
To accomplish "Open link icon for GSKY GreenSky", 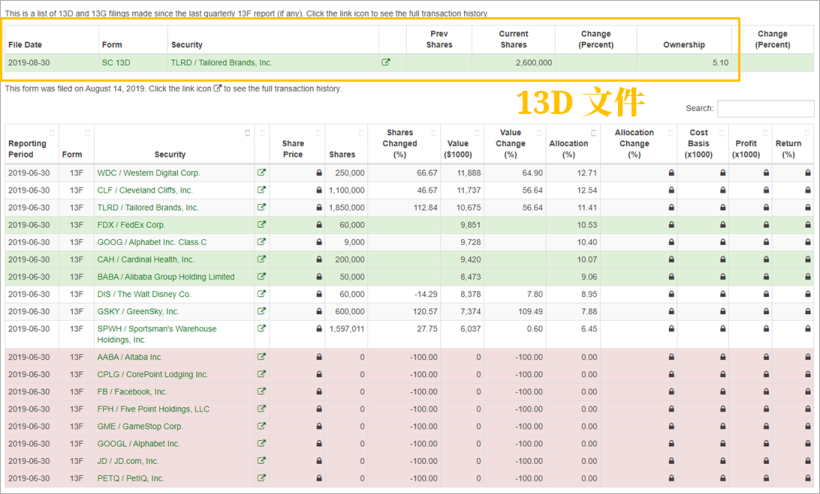I will pyautogui.click(x=261, y=311).
